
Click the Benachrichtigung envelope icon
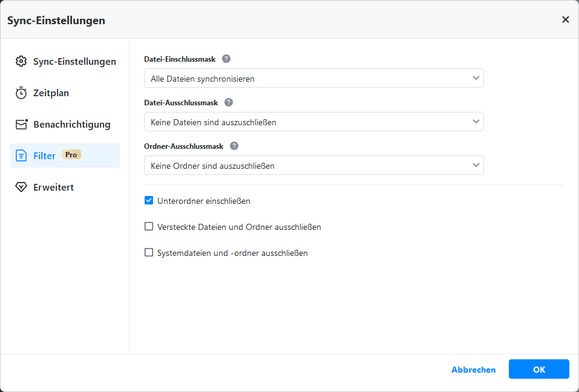22,125
